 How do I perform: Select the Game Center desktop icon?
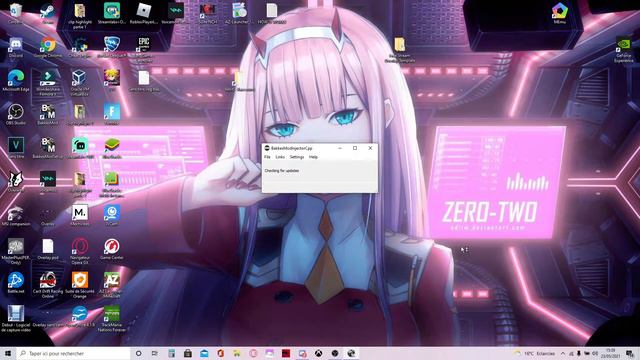tap(111, 249)
